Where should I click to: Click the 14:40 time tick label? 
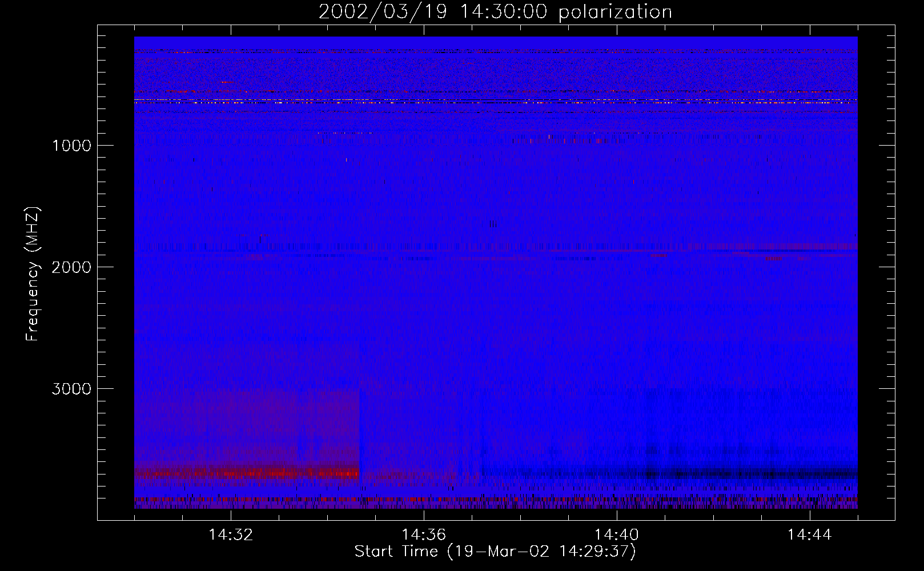(x=617, y=535)
